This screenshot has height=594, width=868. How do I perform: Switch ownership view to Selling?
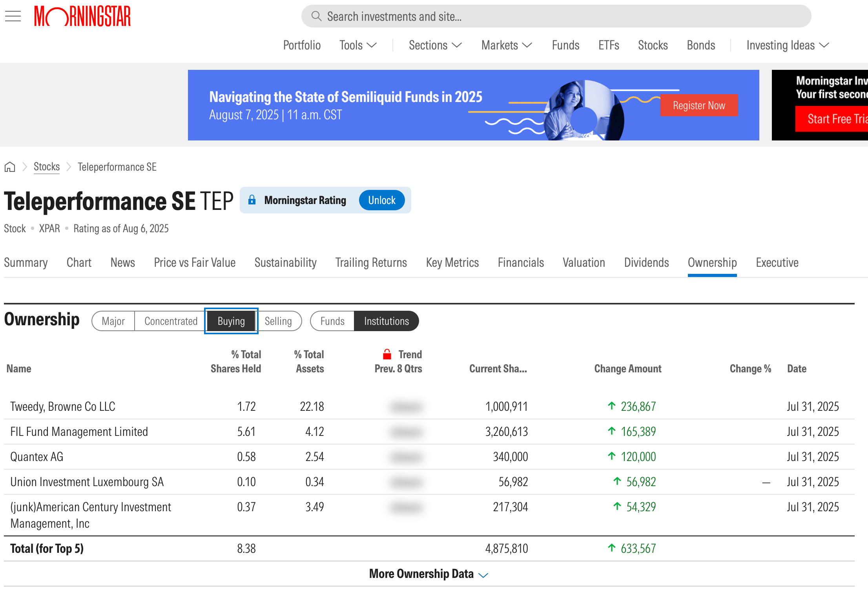[278, 321]
